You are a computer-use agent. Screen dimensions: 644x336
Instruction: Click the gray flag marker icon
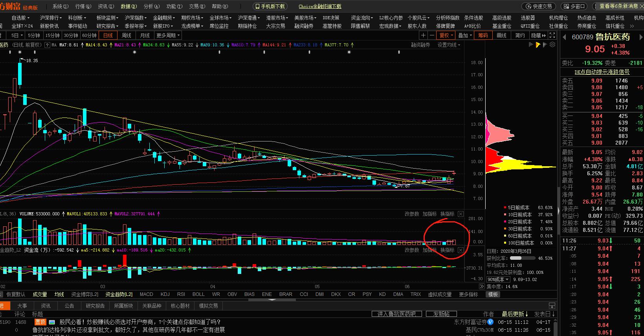pos(545,45)
